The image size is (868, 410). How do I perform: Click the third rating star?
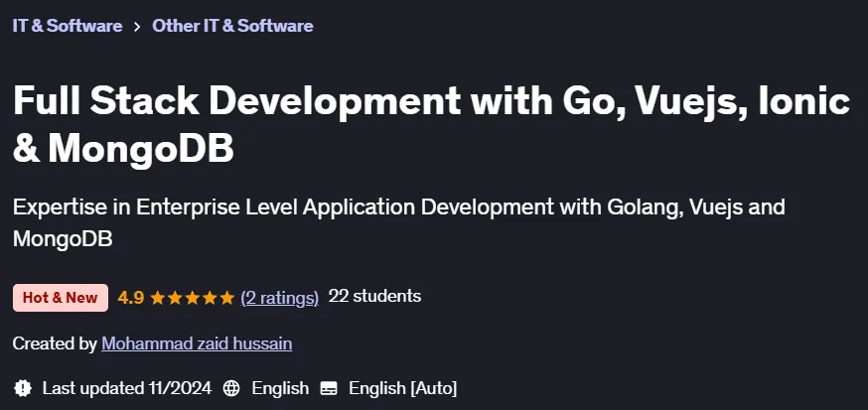tap(192, 298)
